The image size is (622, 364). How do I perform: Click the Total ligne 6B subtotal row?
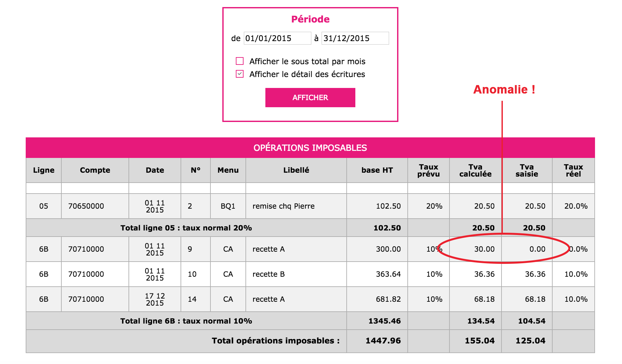pyautogui.click(x=310, y=321)
